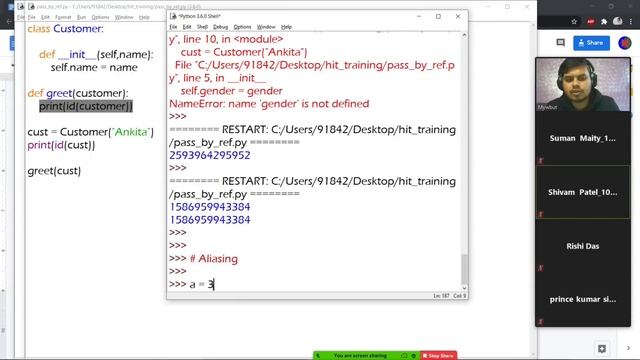Viewport: 640px width, 360px height.
Task: Click the Shell scrollbar down arrow
Action: coord(464,288)
